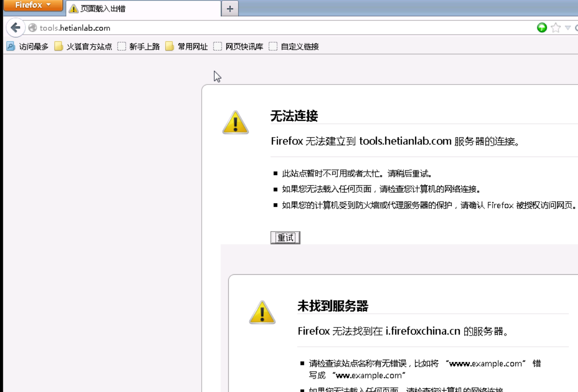Open the address bar history dropdown arrow

568,28
